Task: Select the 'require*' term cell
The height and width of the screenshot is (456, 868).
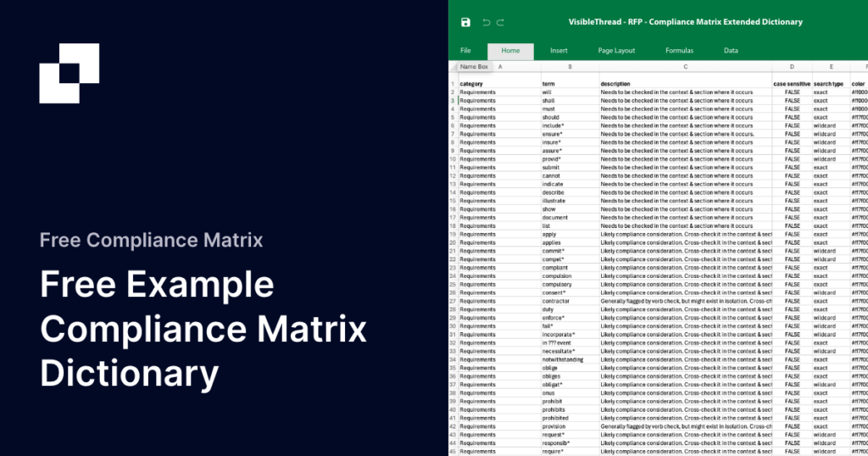Action: (570, 452)
